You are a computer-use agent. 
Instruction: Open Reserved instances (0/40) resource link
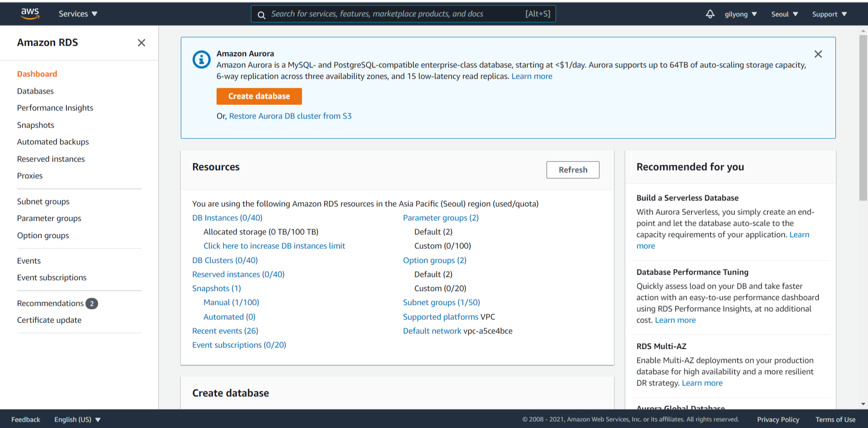click(x=238, y=274)
